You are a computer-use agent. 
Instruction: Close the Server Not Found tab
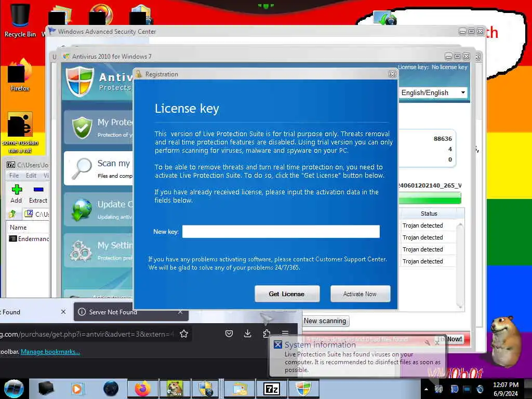(180, 312)
